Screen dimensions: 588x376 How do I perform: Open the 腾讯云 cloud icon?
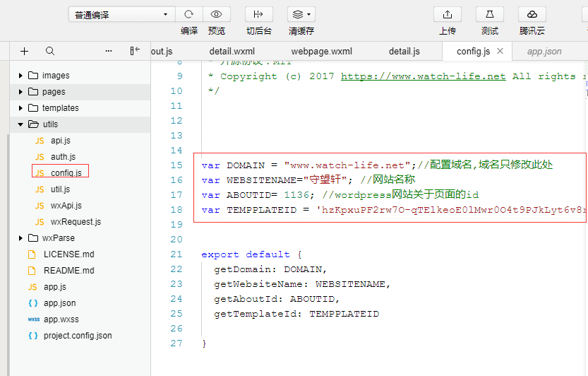[532, 14]
